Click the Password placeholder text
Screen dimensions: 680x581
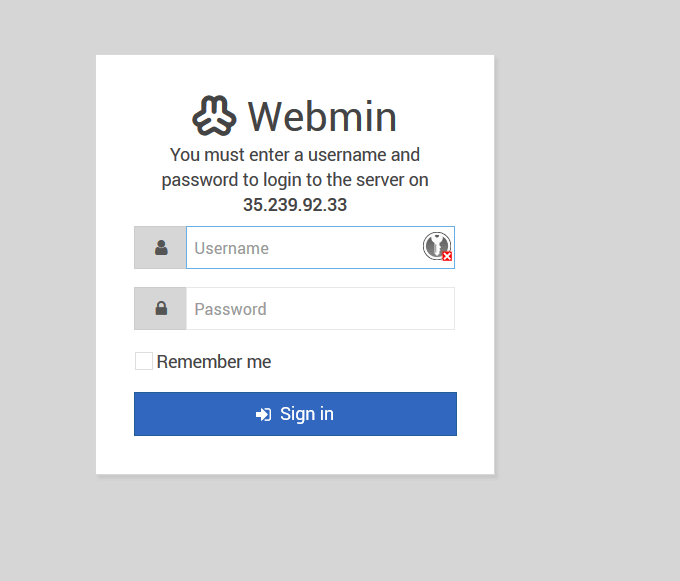[230, 309]
